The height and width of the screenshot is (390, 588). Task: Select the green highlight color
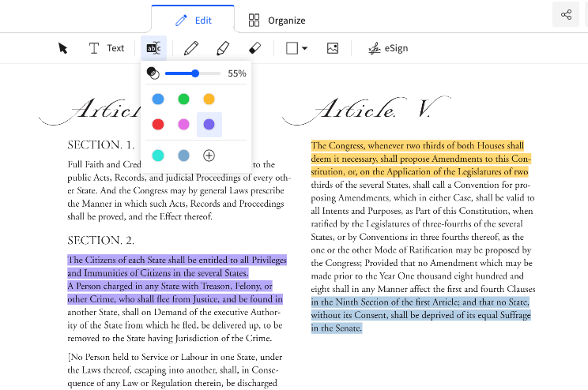coord(183,99)
